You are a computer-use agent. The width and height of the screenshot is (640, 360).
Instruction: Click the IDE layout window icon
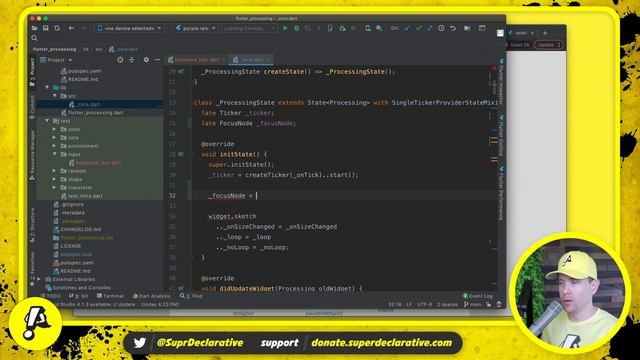482,28
